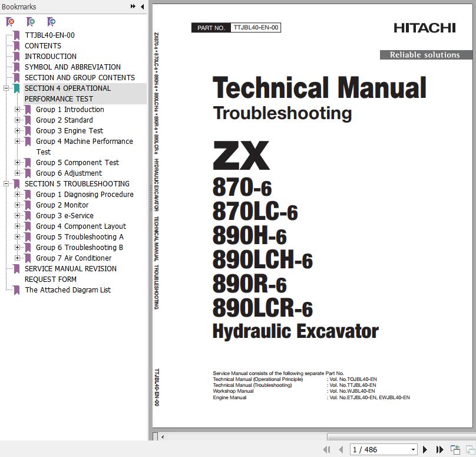Open Group 7 Air Conditioner bookmark
Viewport: 476px width, 457px height.
coord(74,258)
